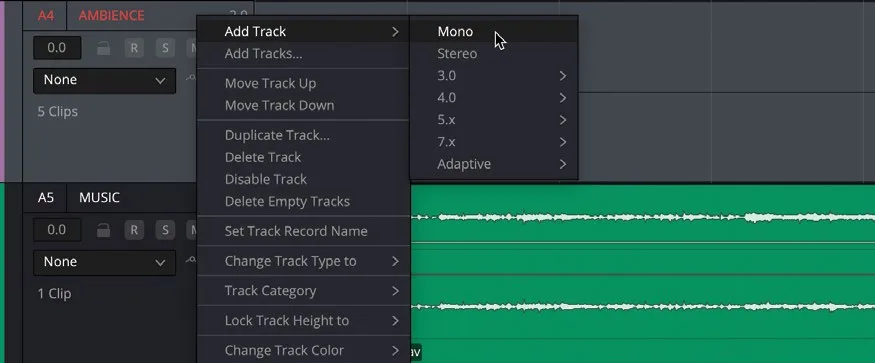Image resolution: width=875 pixels, height=363 pixels.
Task: Click Move Track Down
Action: [304, 105]
